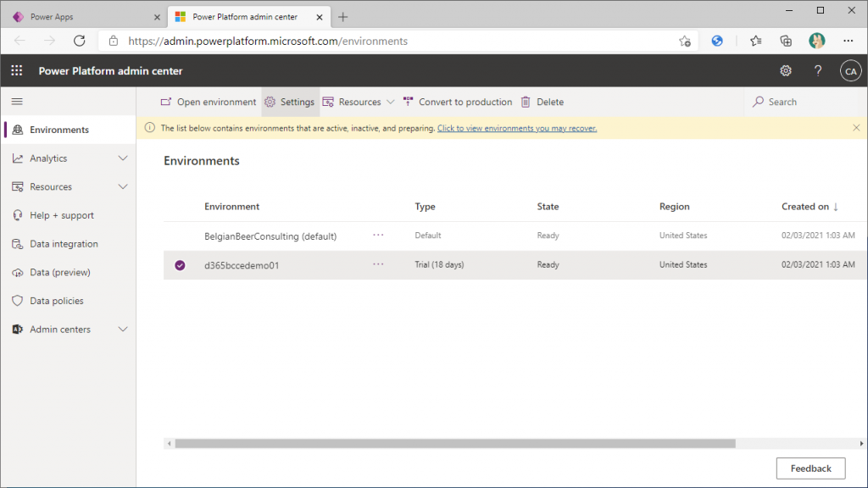Open a new browser tab
Viewport: 868px width, 488px height.
(x=343, y=17)
